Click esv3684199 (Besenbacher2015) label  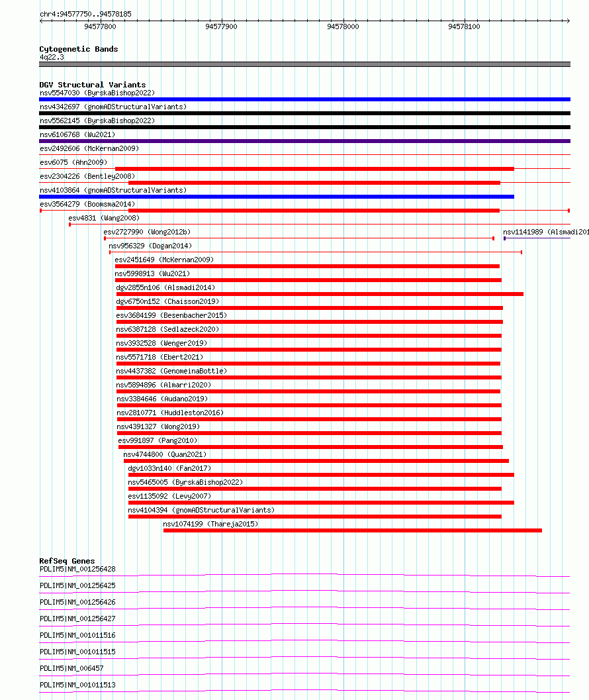click(172, 315)
